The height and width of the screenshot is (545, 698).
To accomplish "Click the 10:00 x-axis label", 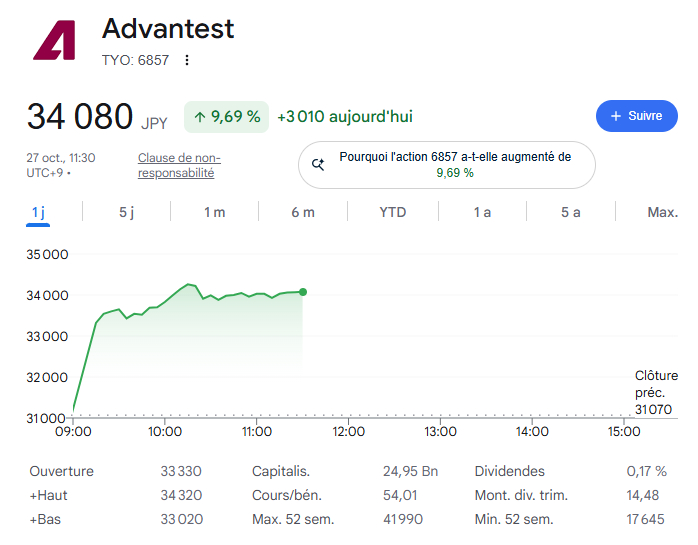I will [x=165, y=431].
